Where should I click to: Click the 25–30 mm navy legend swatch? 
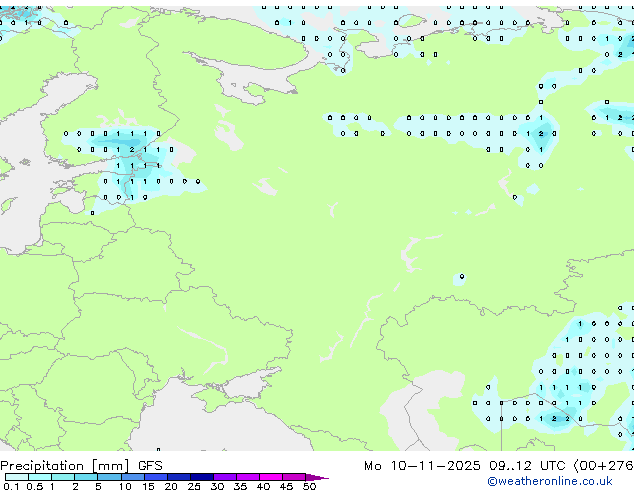(202, 477)
